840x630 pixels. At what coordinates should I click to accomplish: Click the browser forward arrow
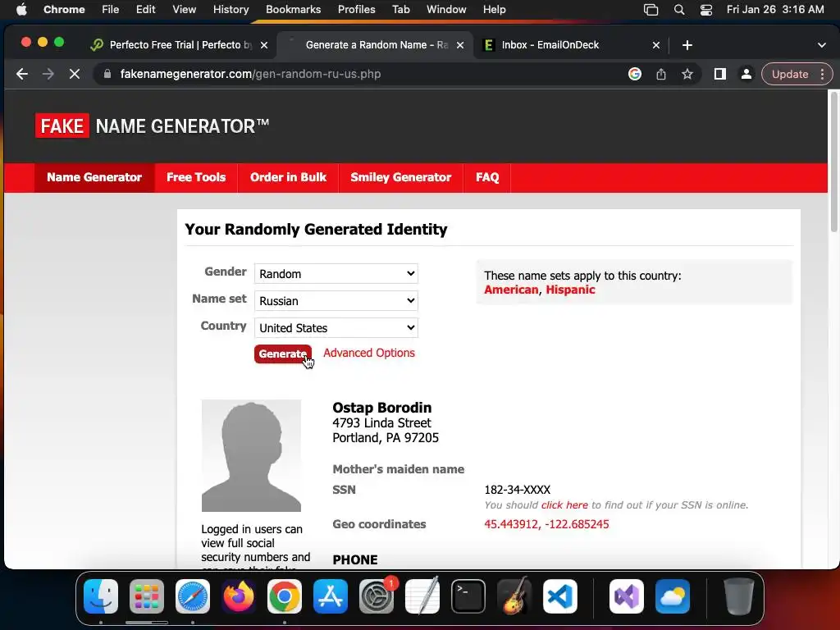48,74
